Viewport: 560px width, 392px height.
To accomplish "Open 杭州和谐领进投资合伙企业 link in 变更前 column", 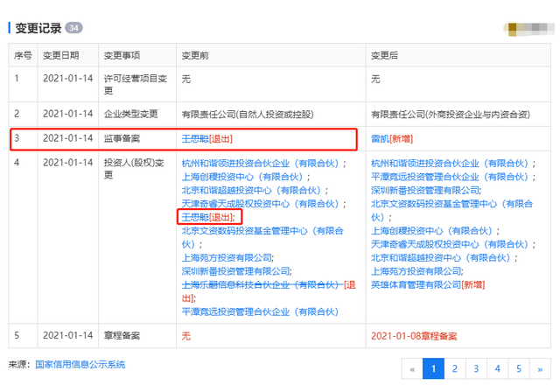I will [260, 164].
